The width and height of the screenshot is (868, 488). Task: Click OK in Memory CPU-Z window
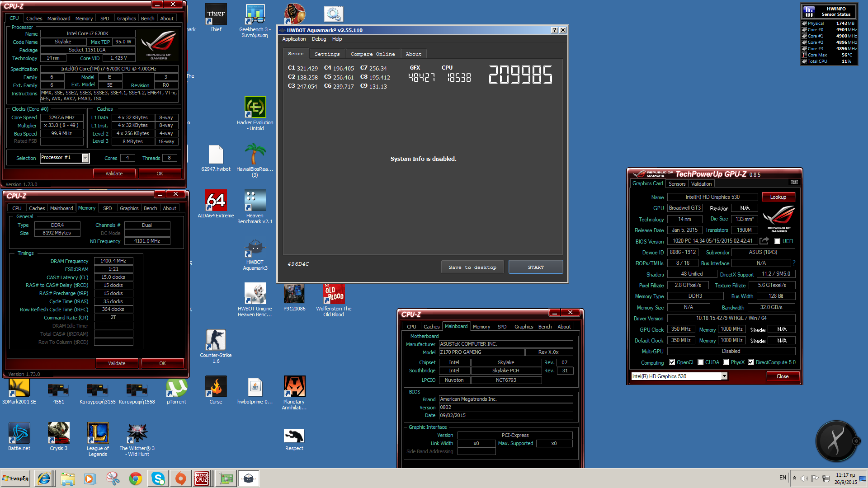pos(162,363)
